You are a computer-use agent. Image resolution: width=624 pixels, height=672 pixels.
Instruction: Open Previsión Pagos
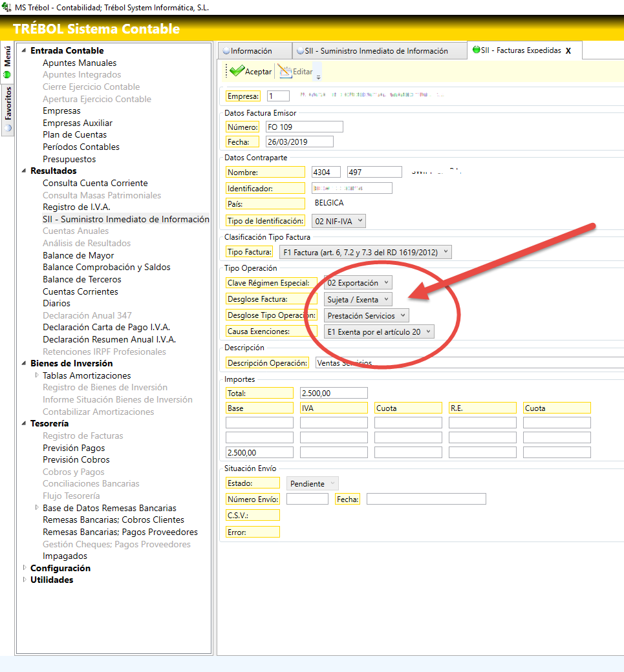pos(74,448)
